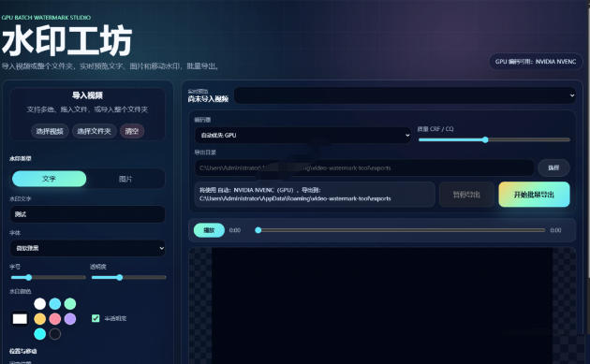This screenshot has width=590, height=364.
Task: Click the video timeline seek bar
Action: point(401,230)
